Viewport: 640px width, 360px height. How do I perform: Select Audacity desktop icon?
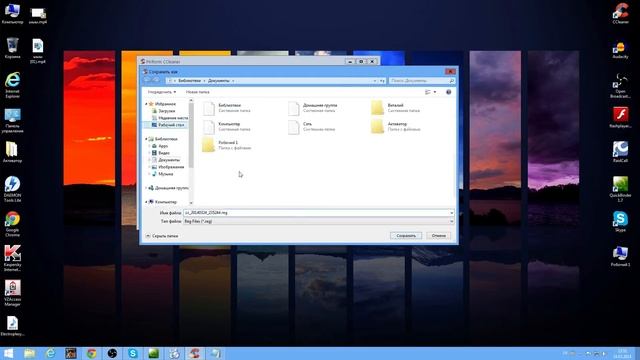(620, 49)
